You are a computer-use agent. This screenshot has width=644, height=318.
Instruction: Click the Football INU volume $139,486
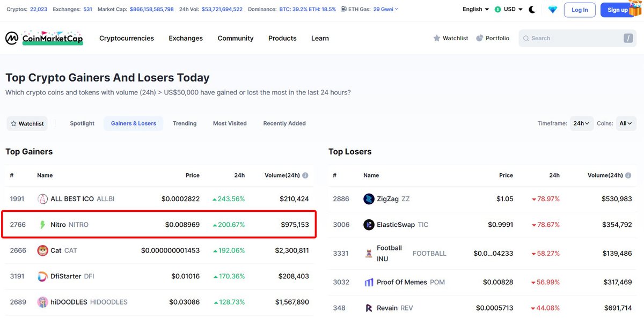click(616, 253)
